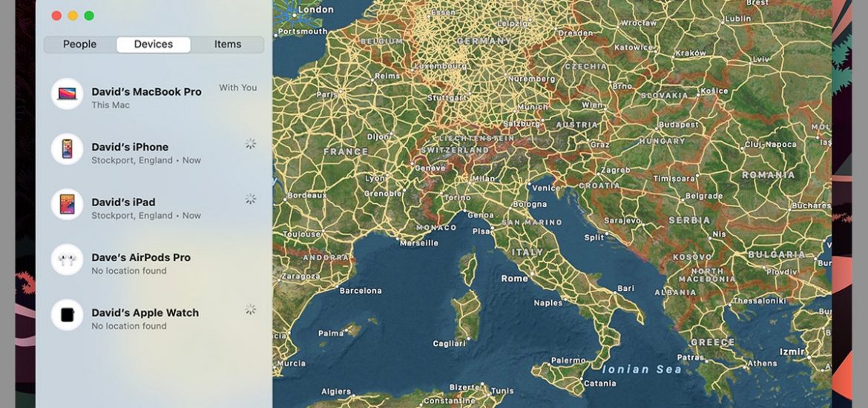
Task: Click the SERBIA country label
Action: coord(689,220)
